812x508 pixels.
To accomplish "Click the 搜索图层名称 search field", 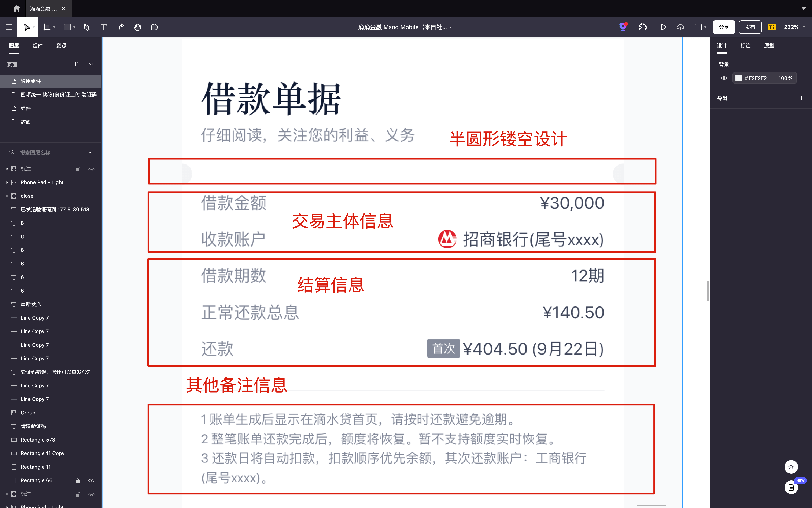I will pos(47,153).
